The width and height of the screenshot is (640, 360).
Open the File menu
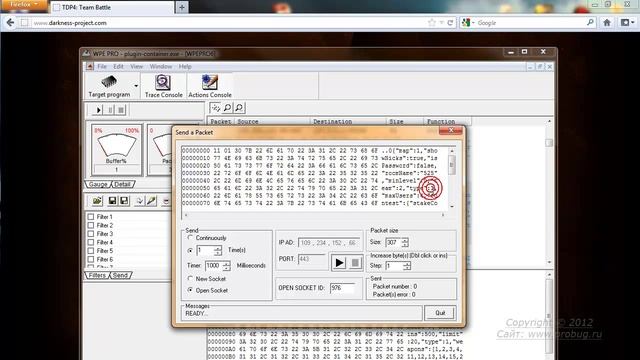[102, 66]
